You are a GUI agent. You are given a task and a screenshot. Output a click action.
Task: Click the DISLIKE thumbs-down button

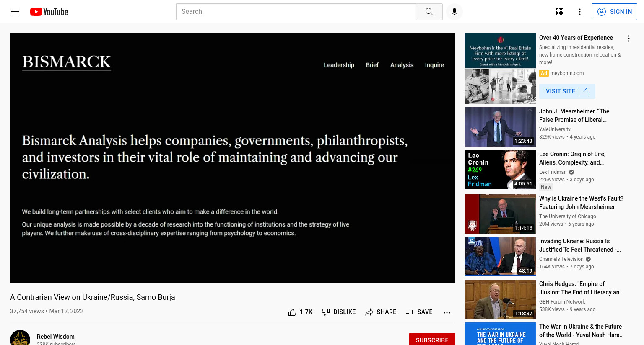[x=338, y=312]
